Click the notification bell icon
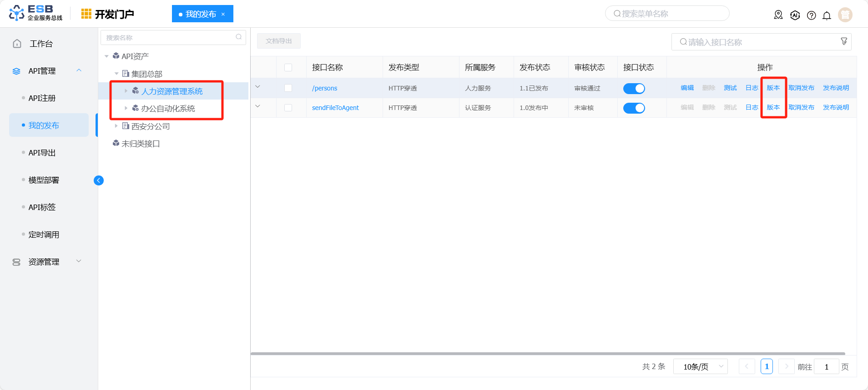 (x=827, y=15)
